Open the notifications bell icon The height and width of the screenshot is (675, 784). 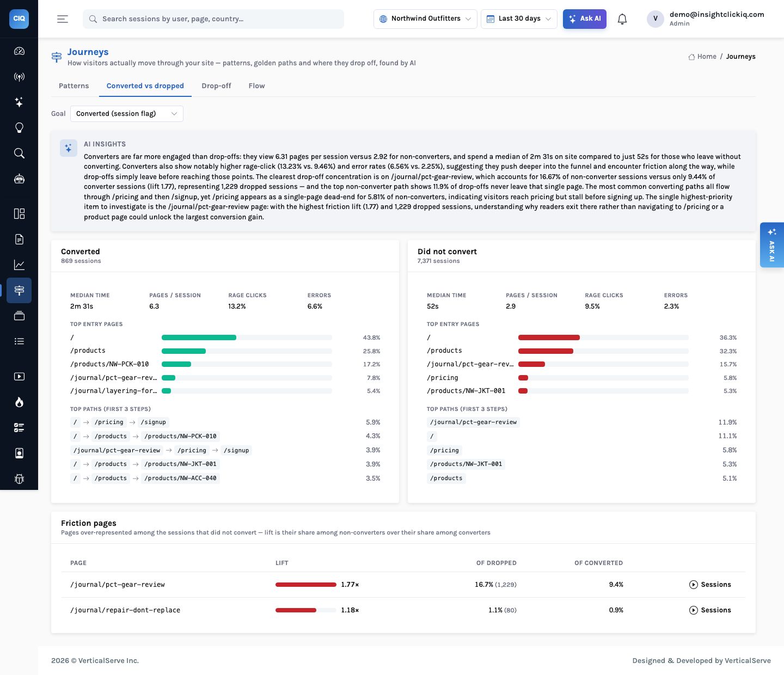pos(622,19)
